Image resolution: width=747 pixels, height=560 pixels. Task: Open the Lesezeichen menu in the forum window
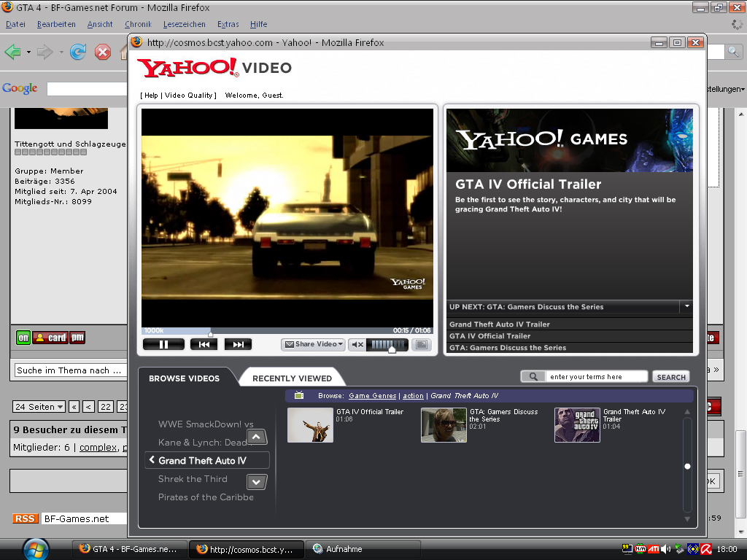[185, 24]
